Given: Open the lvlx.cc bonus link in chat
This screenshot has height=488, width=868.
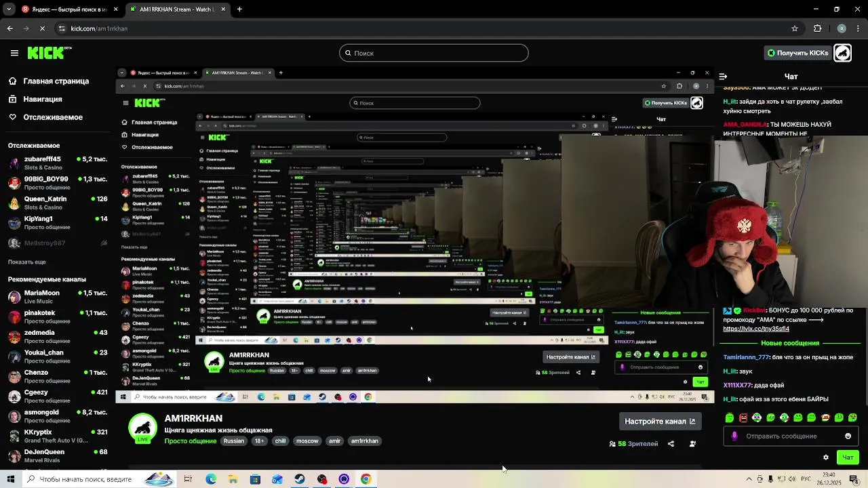Looking at the screenshot, I should [x=756, y=329].
